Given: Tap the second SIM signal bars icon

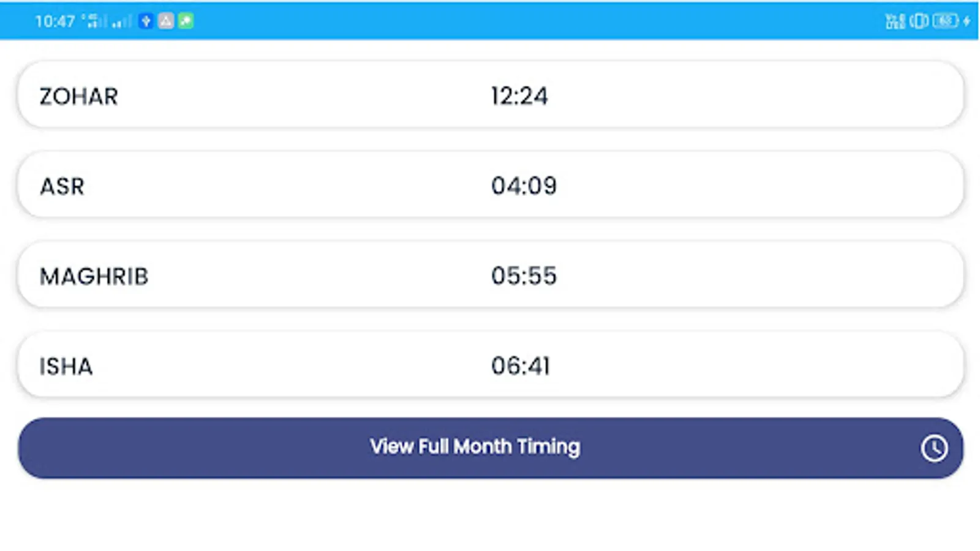Looking at the screenshot, I should pyautogui.click(x=122, y=21).
